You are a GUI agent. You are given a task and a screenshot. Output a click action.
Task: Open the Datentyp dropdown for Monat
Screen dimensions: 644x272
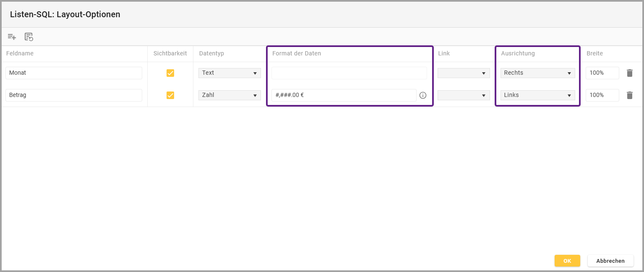pos(229,73)
